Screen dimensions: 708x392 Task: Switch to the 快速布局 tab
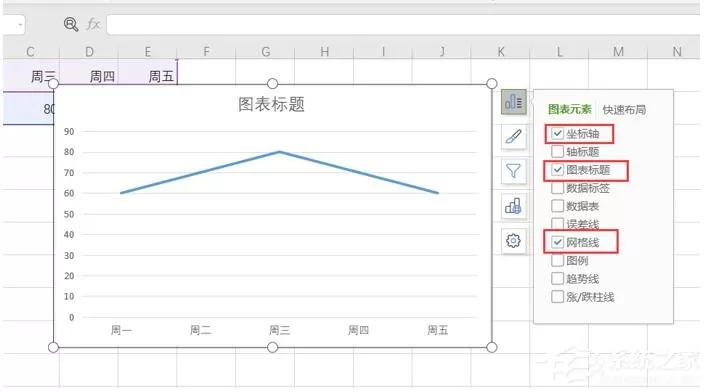pyautogui.click(x=624, y=109)
